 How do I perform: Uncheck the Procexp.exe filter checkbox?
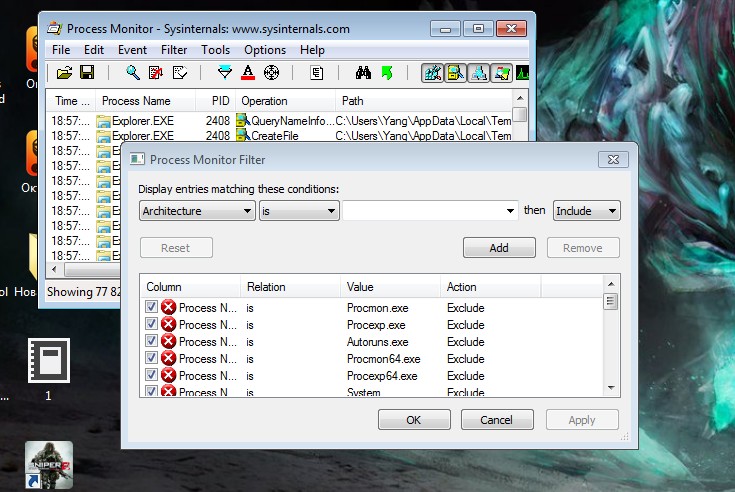tap(151, 324)
